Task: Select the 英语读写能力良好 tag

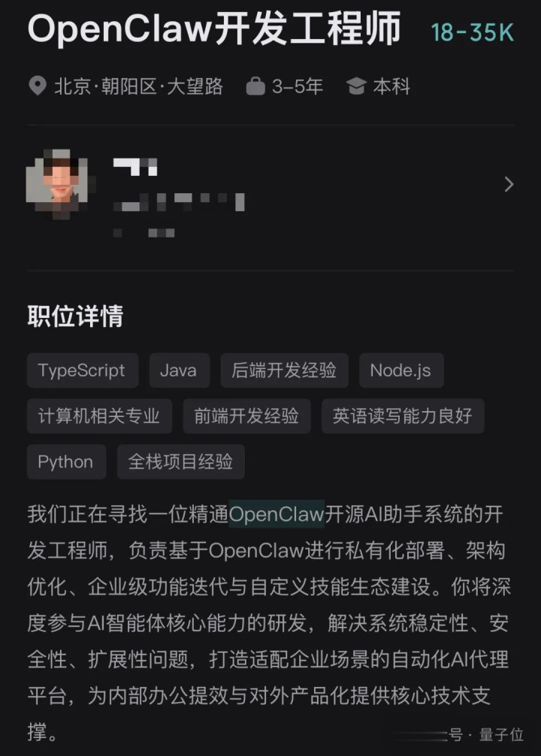Action: pyautogui.click(x=403, y=416)
